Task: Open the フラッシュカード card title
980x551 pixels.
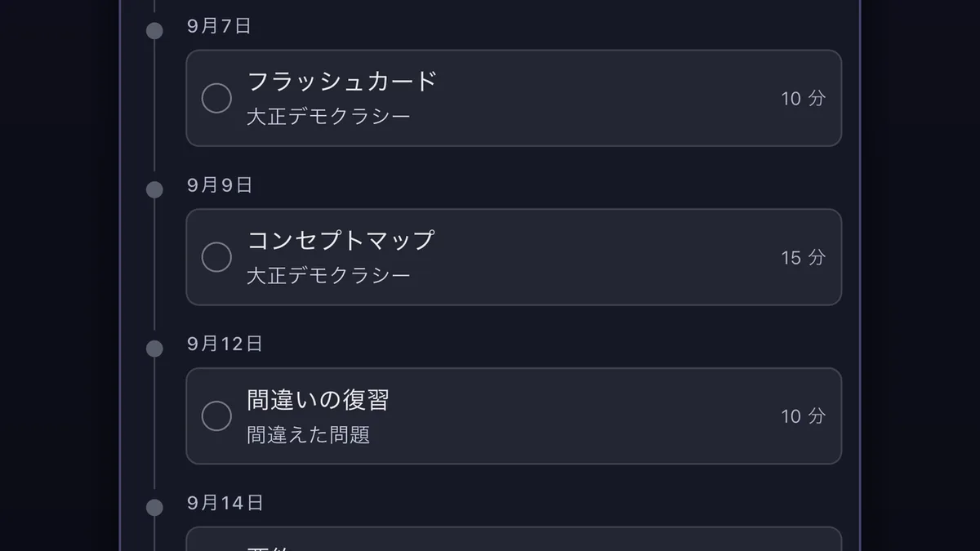Action: (342, 82)
